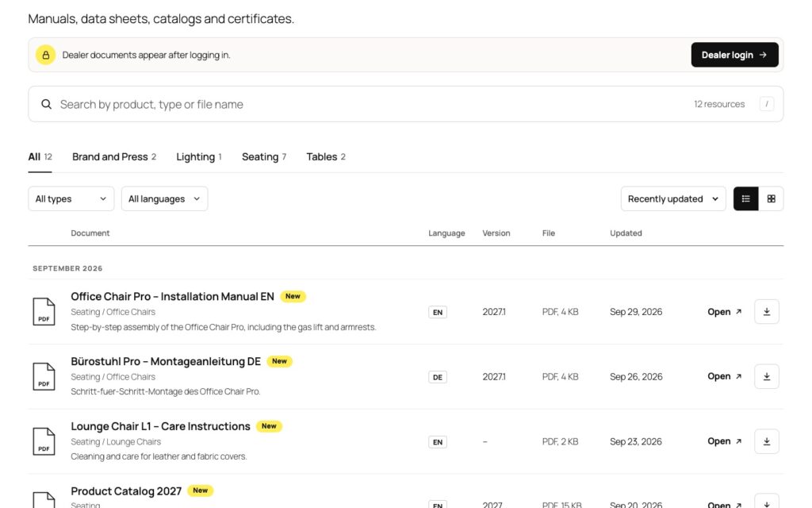
Task: Click the Document column header
Action: [x=90, y=233]
